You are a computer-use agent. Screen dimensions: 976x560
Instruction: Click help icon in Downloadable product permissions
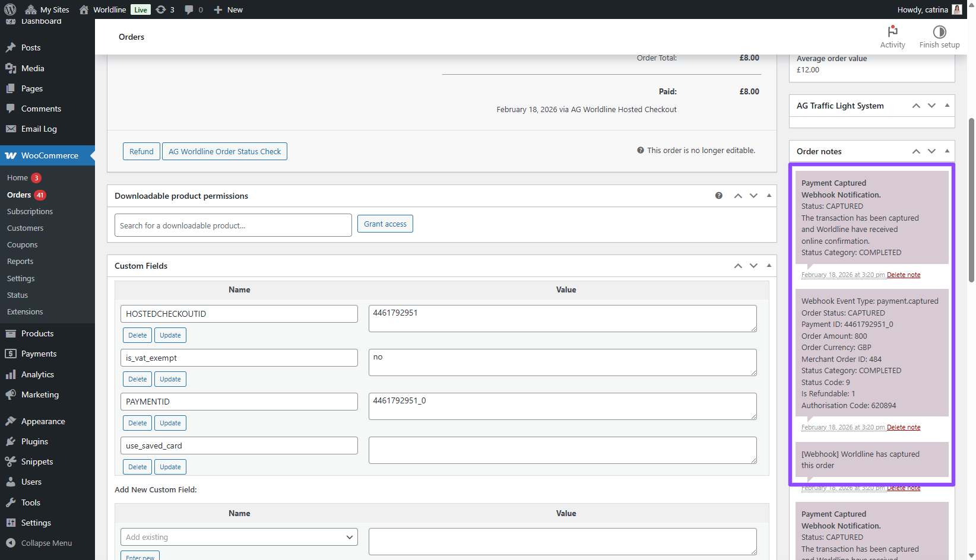pos(719,196)
